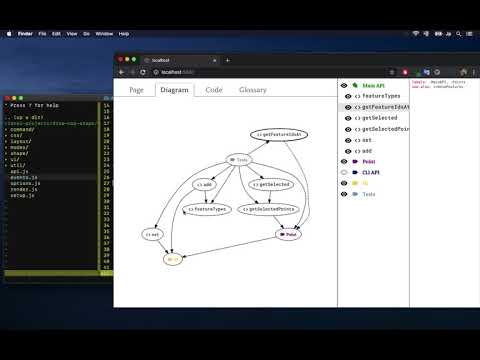Image resolution: width=480 pixels, height=360 pixels.
Task: Expand the util/ folder in file tree
Action: tap(17, 165)
